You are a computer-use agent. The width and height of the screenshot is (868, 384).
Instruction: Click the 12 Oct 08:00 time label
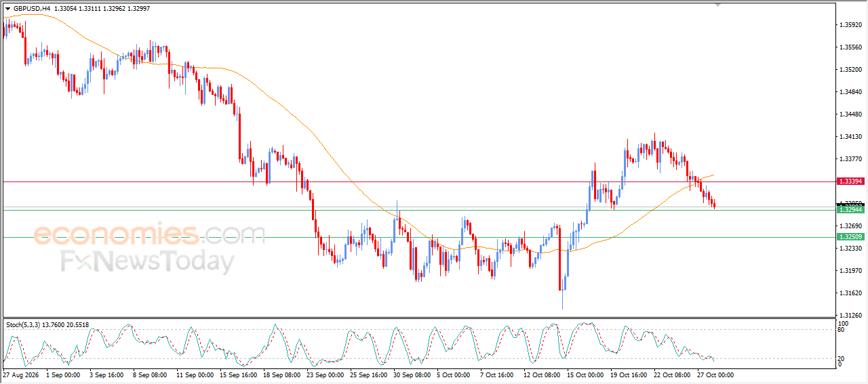tap(541, 375)
